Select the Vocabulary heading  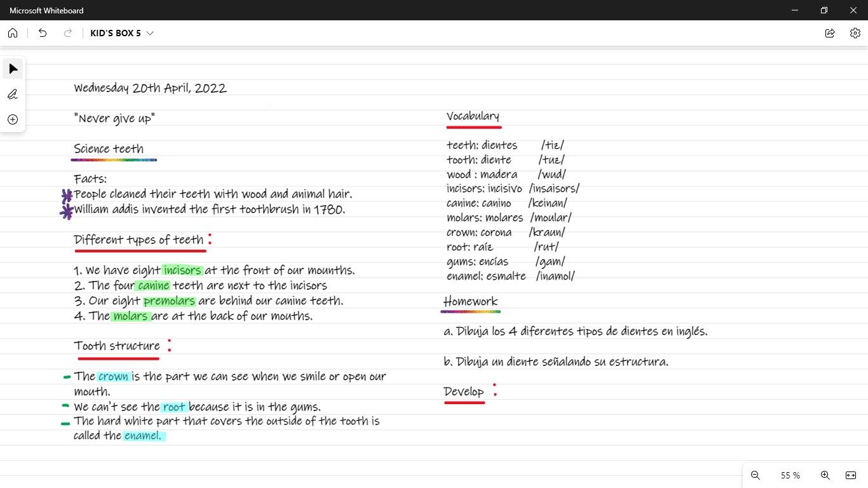(x=473, y=116)
